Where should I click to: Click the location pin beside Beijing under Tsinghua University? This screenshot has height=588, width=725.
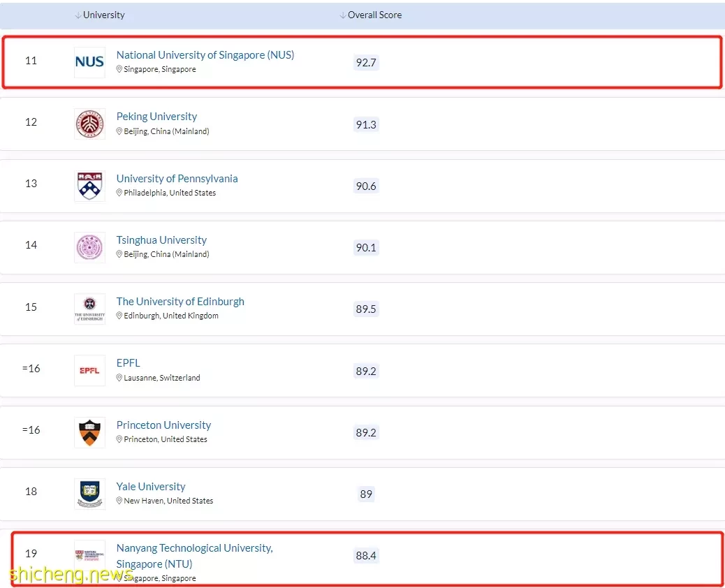click(119, 254)
